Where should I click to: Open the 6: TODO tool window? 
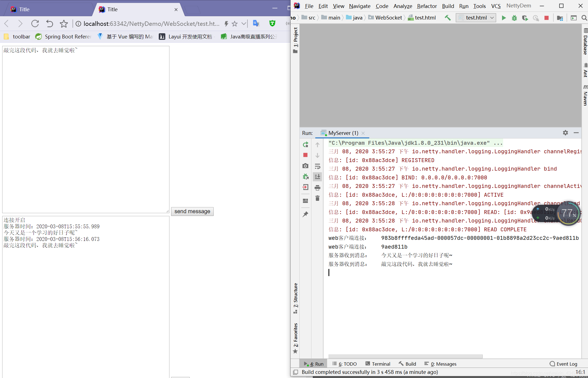click(344, 364)
